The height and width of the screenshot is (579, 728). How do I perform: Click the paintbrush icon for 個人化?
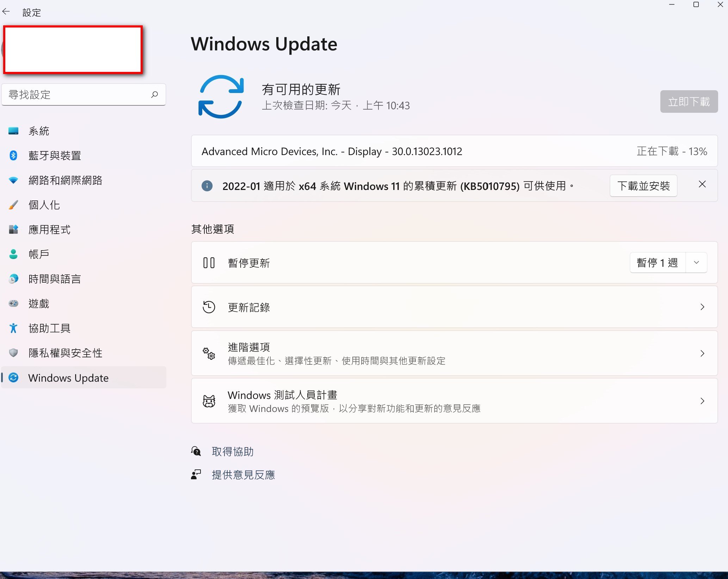click(x=13, y=205)
